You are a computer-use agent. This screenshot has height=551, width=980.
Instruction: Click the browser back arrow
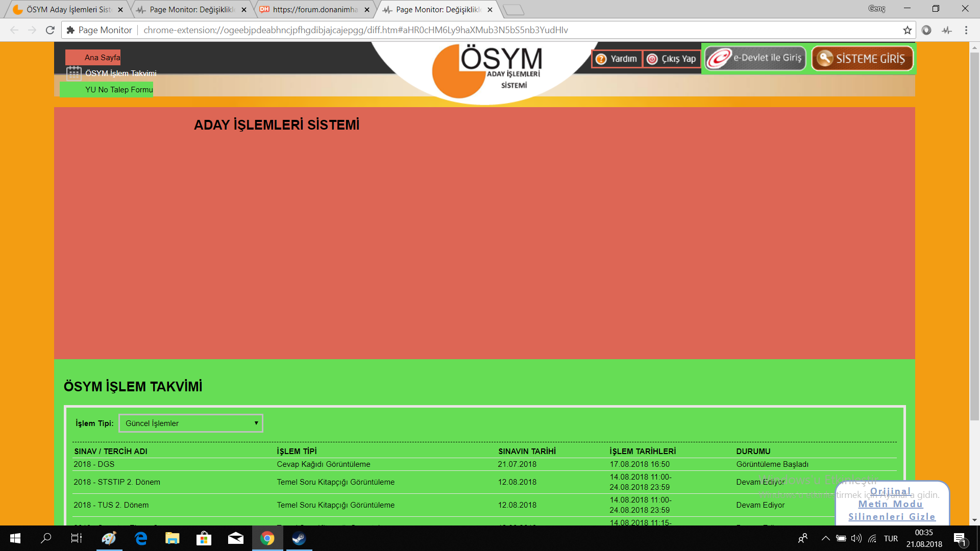[14, 30]
